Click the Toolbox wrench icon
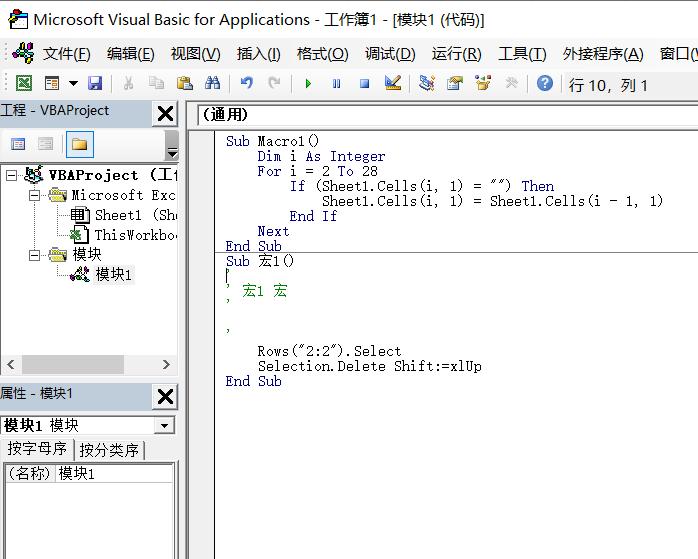 point(511,83)
